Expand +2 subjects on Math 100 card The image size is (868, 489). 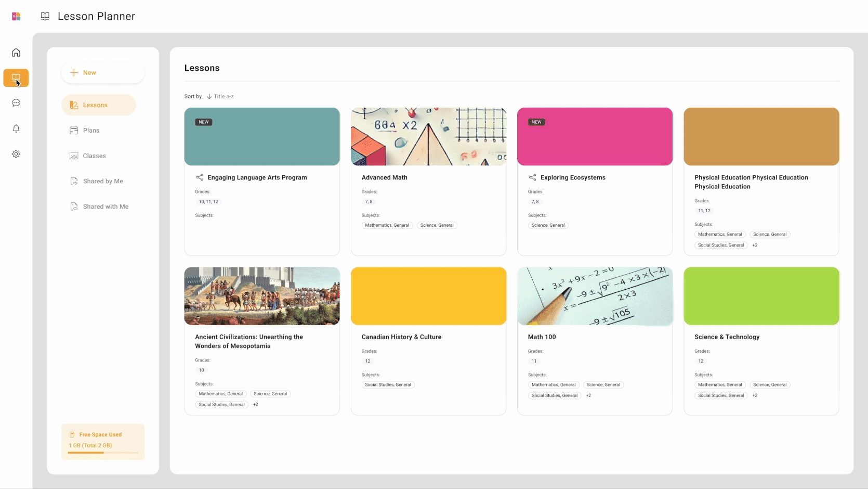[588, 396]
